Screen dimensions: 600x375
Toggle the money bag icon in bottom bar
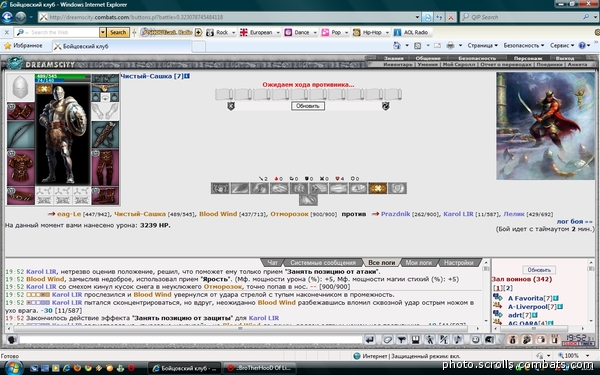(x=512, y=339)
